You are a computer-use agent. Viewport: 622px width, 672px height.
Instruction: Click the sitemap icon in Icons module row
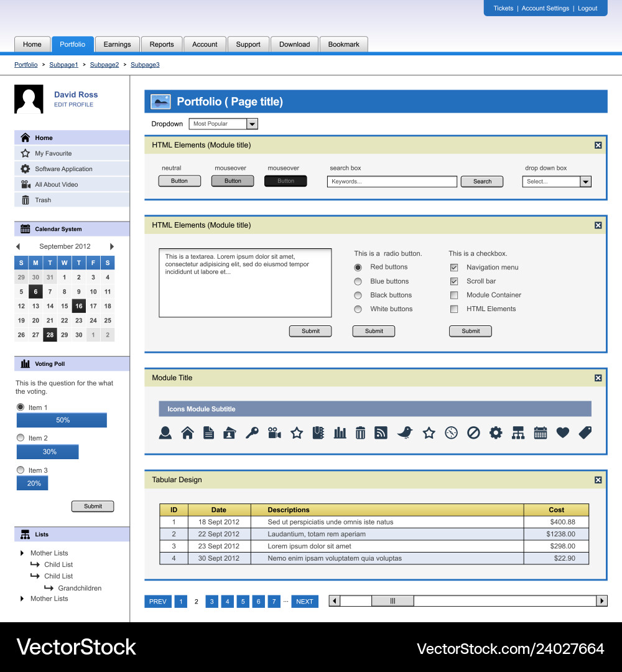point(518,433)
